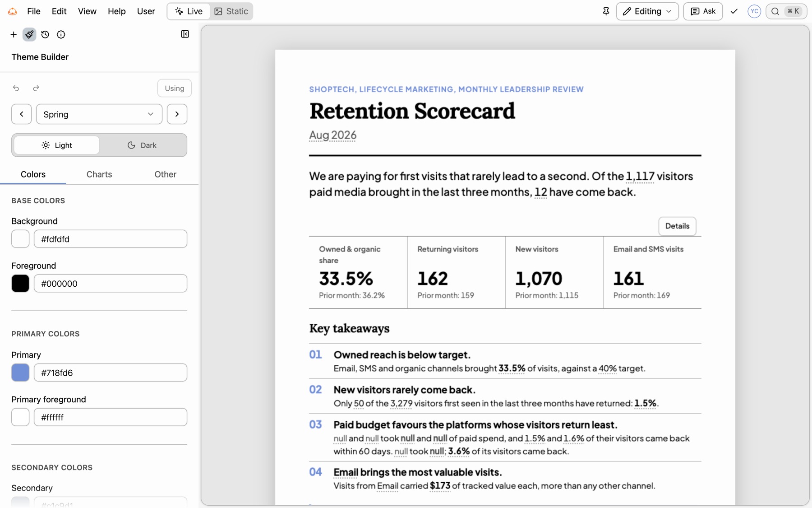Switch to the Charts tab
The height and width of the screenshot is (508, 812).
pyautogui.click(x=99, y=174)
